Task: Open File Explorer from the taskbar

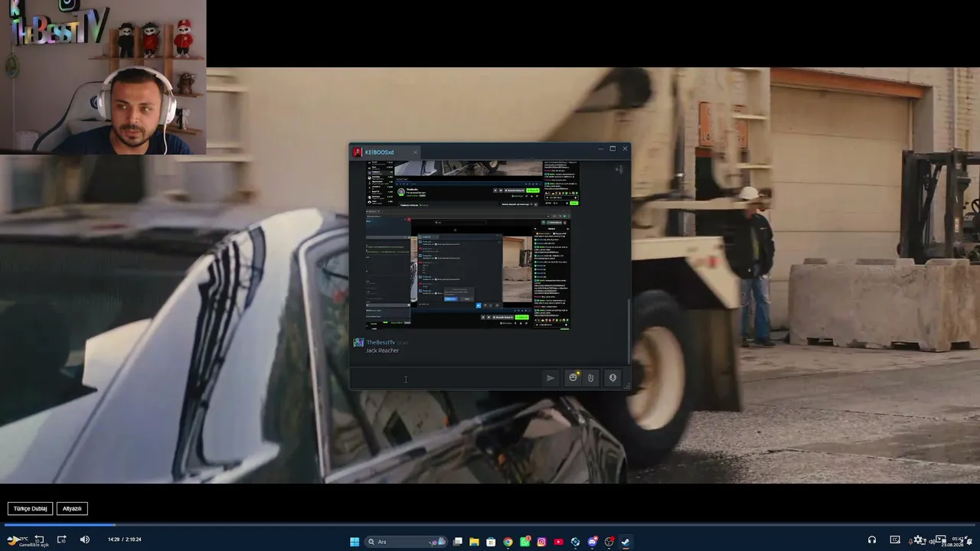Action: pyautogui.click(x=474, y=542)
